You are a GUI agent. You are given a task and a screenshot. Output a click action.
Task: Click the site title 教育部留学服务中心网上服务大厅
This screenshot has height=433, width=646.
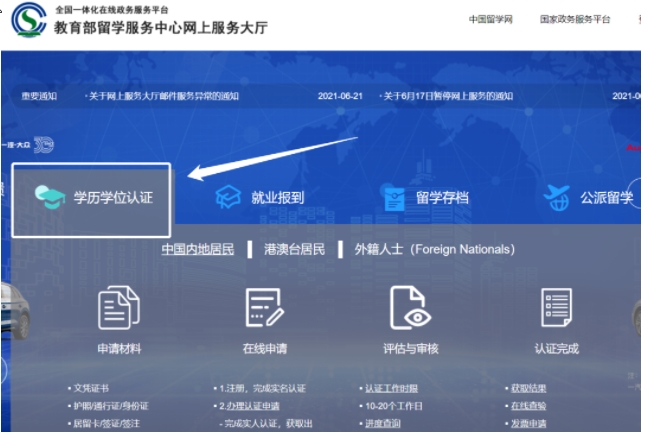pyautogui.click(x=161, y=28)
